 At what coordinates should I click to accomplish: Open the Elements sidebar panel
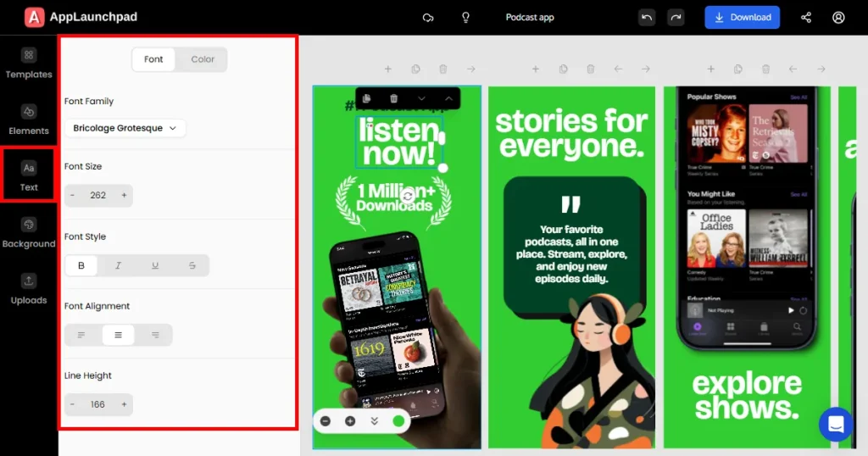click(29, 120)
